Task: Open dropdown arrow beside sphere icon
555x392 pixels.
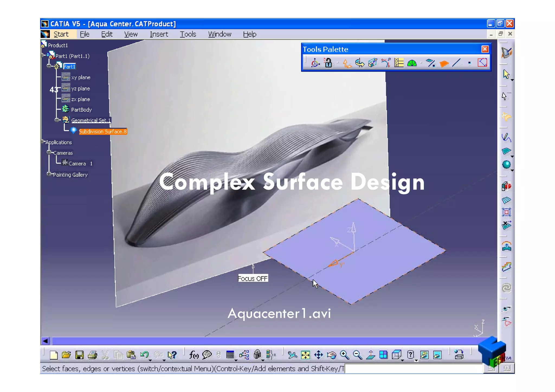Action: (512, 171)
